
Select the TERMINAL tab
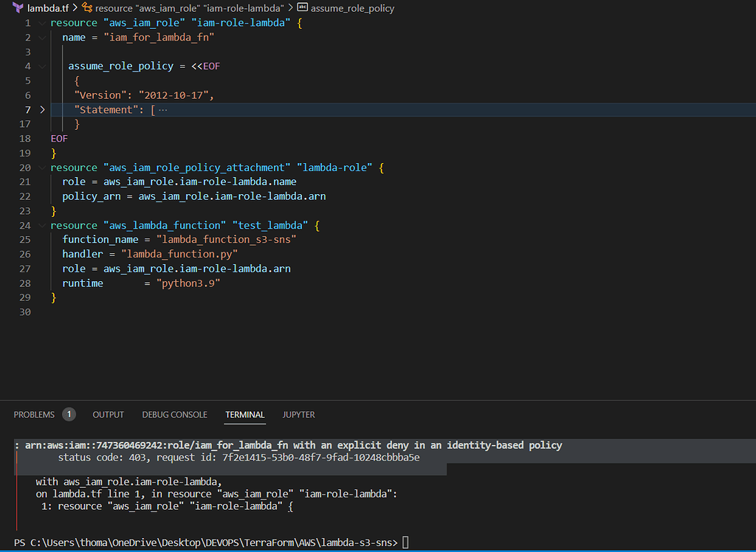point(244,415)
